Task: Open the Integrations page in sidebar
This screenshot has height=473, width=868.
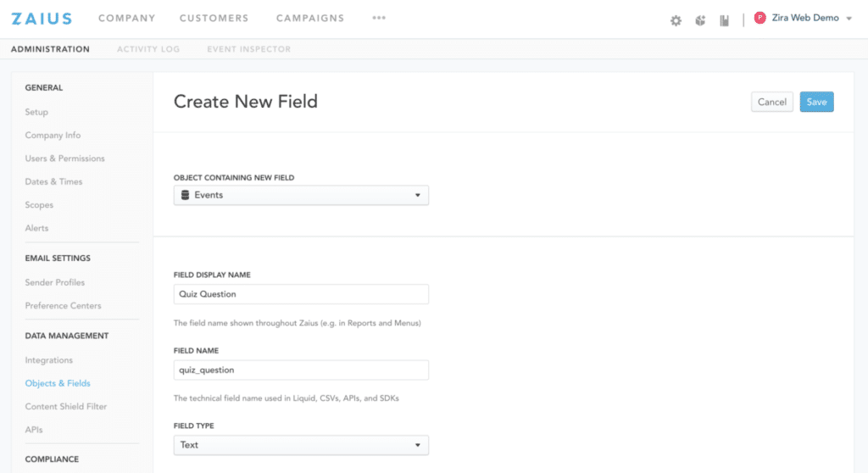Action: [49, 360]
